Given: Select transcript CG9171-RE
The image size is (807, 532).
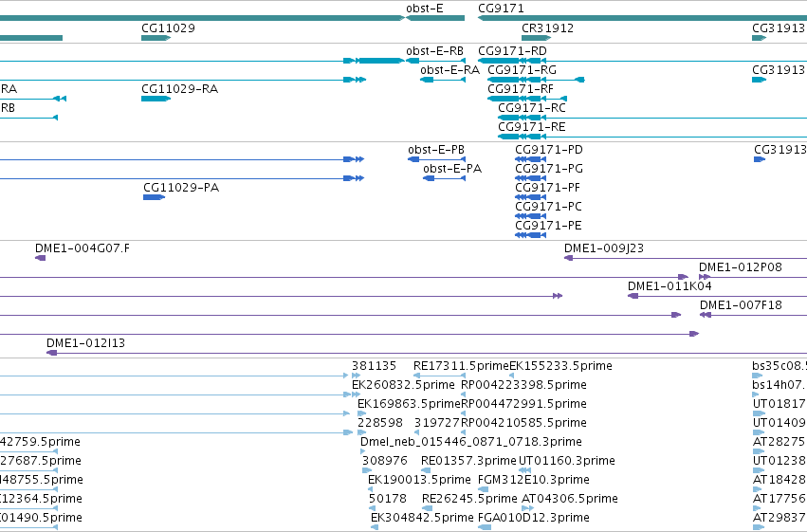Looking at the screenshot, I should (652, 137).
